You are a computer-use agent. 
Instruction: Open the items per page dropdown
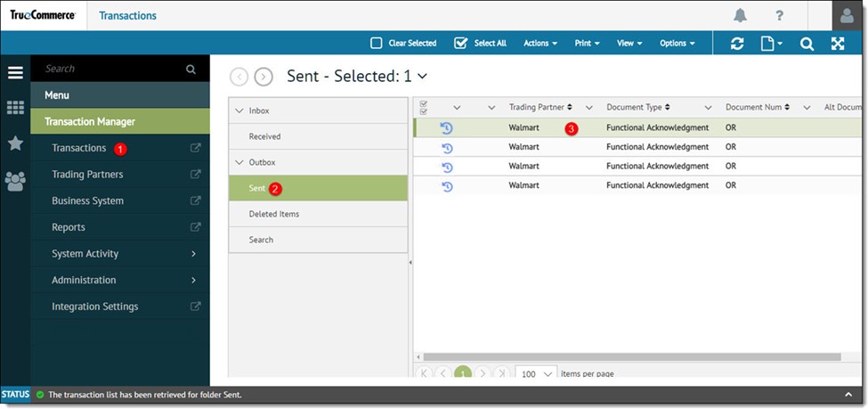(536, 374)
